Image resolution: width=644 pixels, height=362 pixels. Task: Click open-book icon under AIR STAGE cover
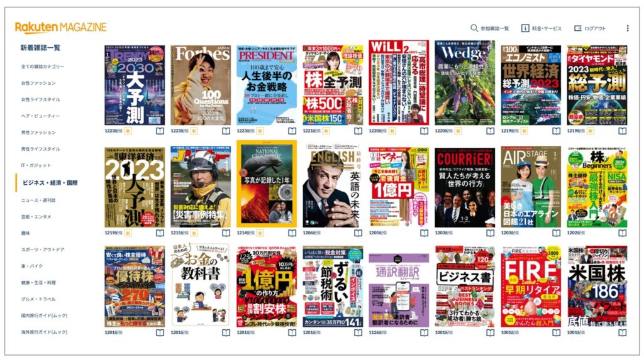(556, 233)
